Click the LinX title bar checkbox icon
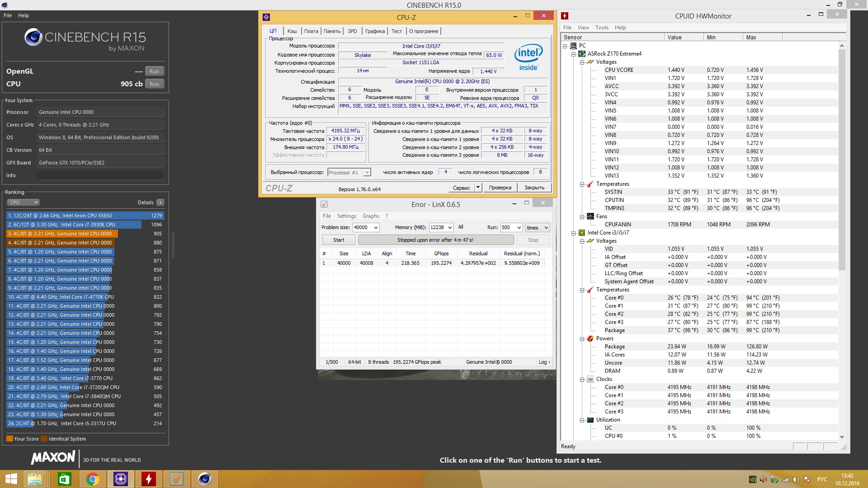Screen dimensions: 868x488 point(324,204)
